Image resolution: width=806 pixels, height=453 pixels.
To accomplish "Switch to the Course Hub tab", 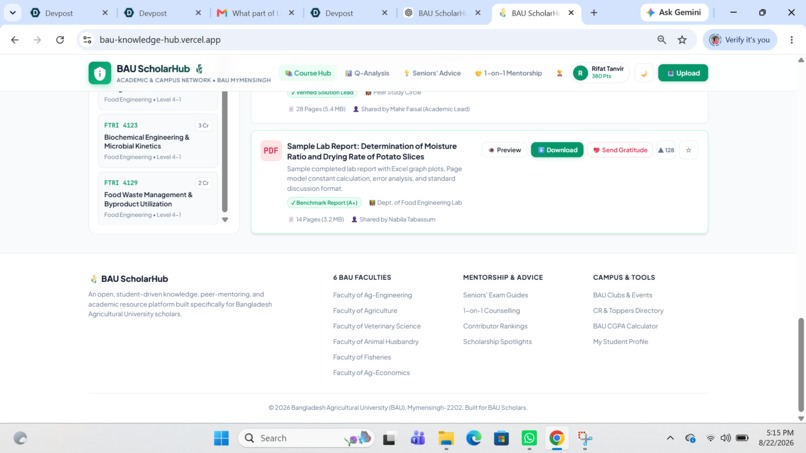I will tap(308, 73).
